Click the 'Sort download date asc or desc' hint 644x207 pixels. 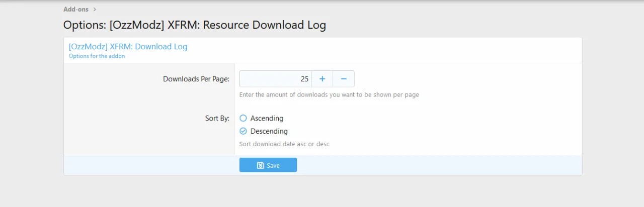tap(284, 144)
